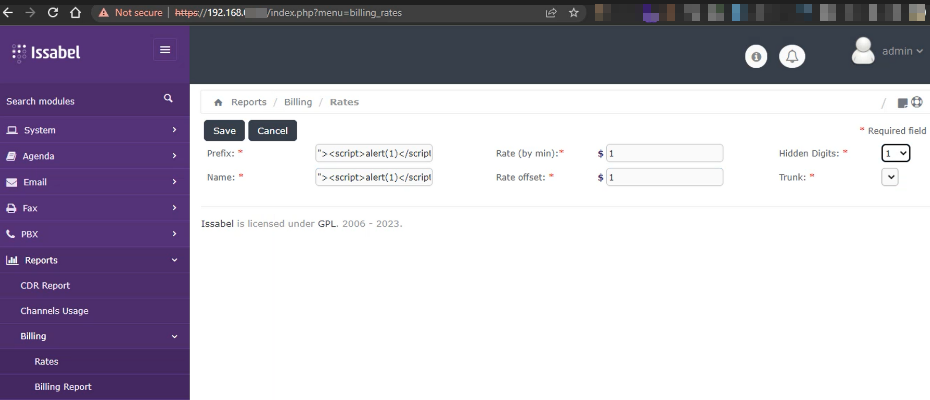This screenshot has width=930, height=400.
Task: Toggle sidebar with hamburger menu button
Action: [165, 49]
